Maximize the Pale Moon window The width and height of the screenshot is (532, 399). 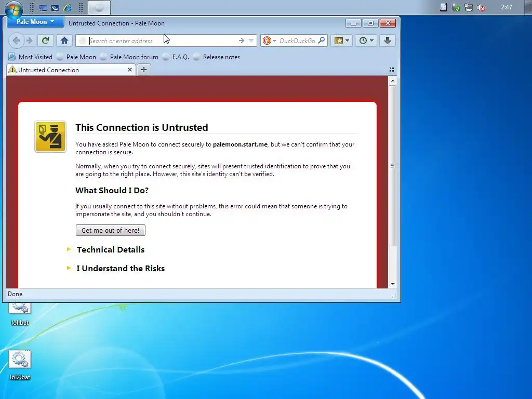pos(370,23)
